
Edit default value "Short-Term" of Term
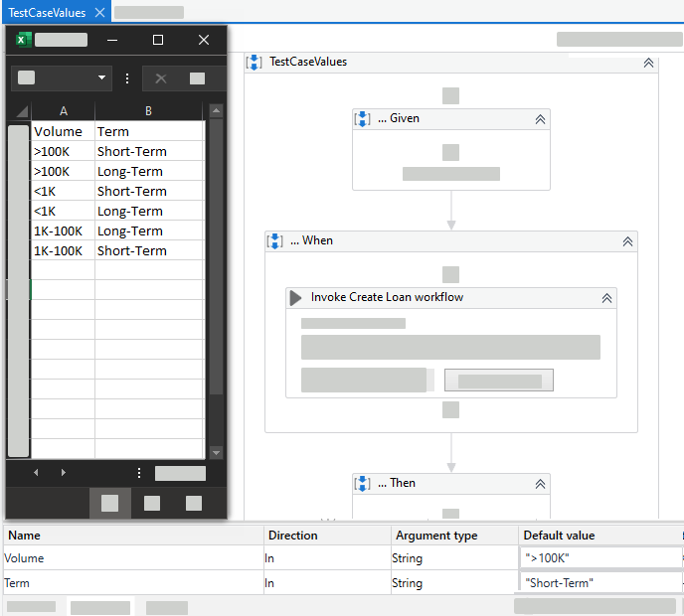pos(600,583)
